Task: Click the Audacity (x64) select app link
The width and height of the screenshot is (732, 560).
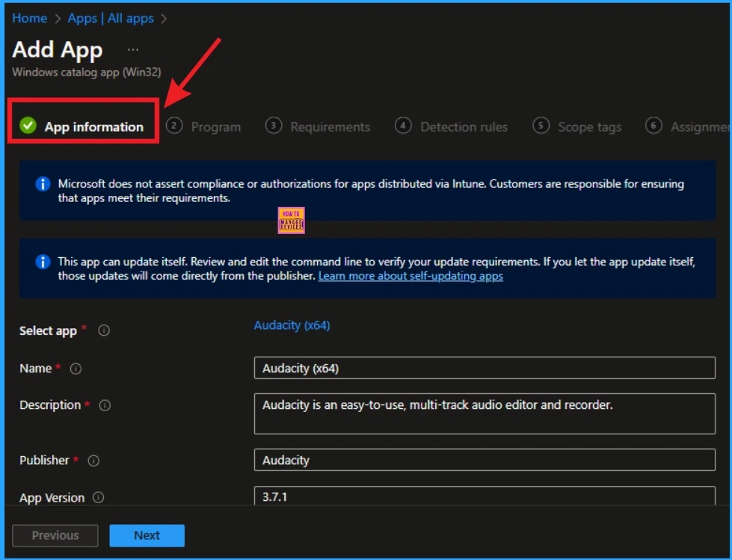Action: click(292, 325)
